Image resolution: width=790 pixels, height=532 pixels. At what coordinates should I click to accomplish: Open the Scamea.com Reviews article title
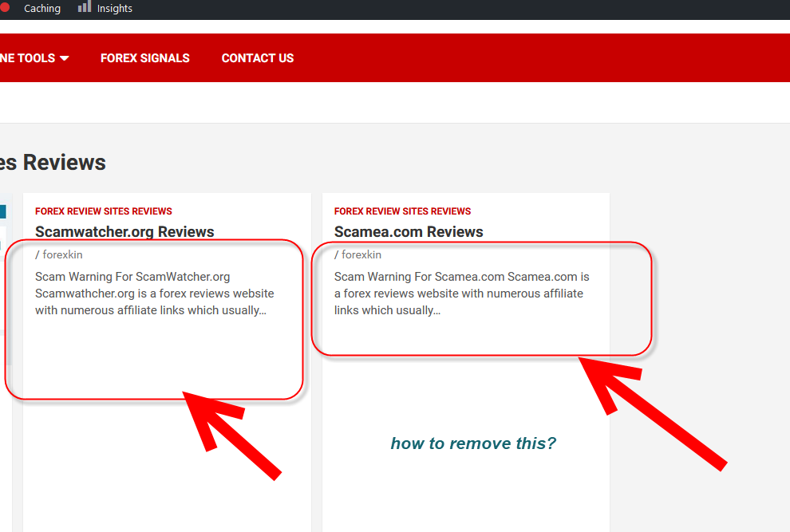[x=409, y=232]
